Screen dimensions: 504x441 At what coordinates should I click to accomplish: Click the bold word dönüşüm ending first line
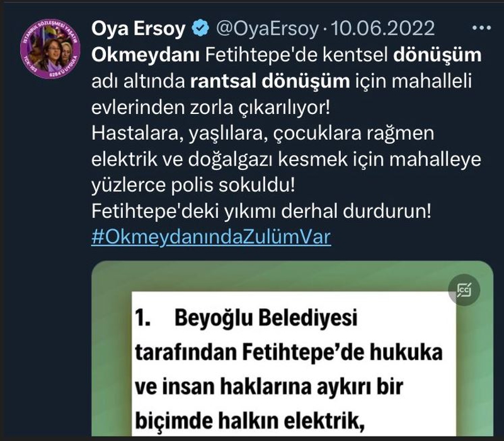(x=437, y=55)
